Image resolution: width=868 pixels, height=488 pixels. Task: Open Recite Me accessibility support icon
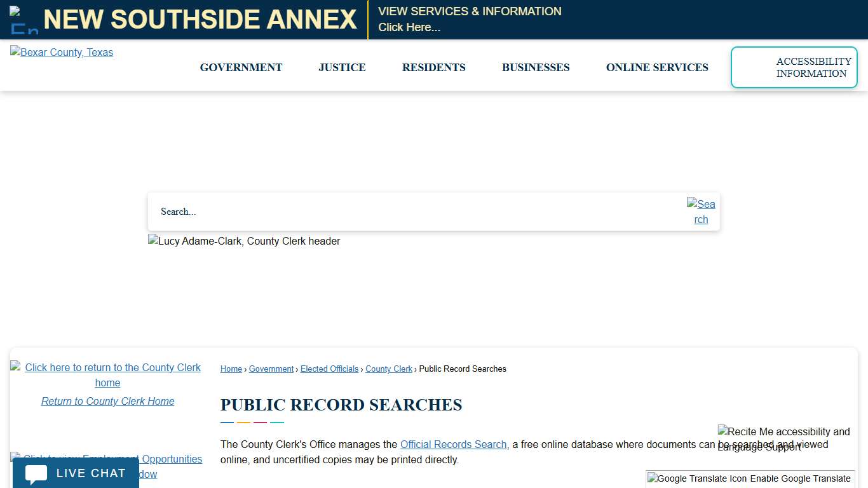pyautogui.click(x=724, y=431)
